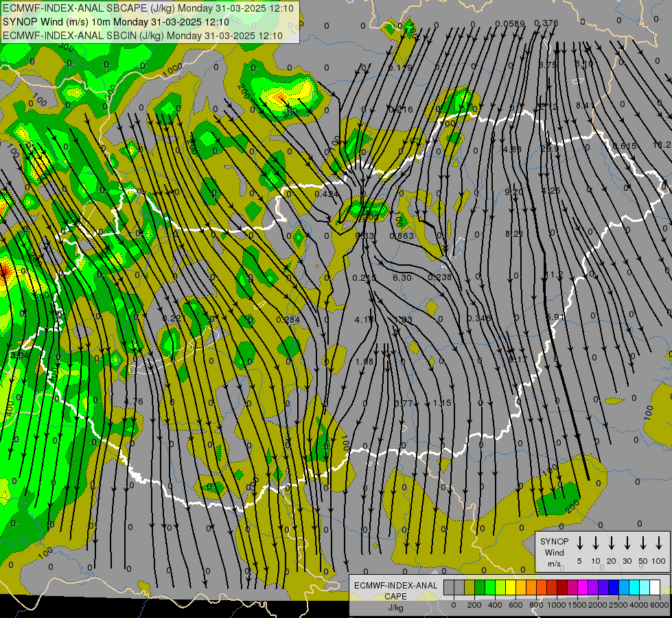This screenshot has height=618, width=672.
Task: Click the 0.615 station value on the map
Action: [625, 146]
